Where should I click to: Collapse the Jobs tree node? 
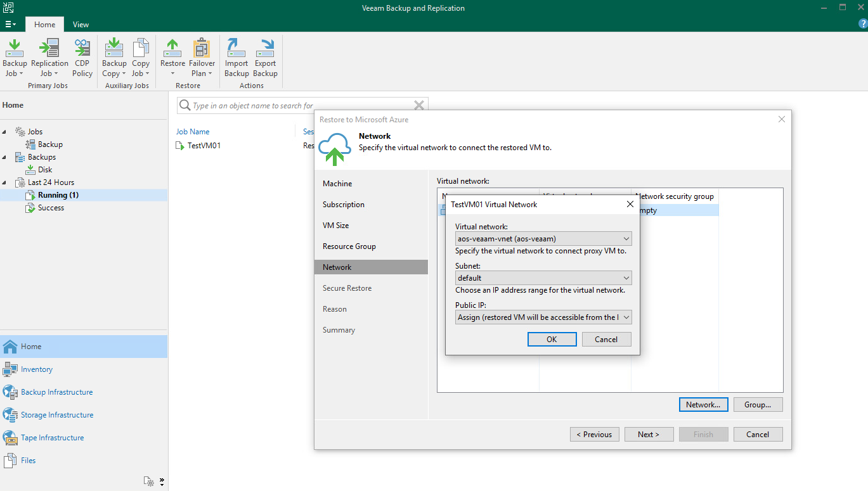point(5,132)
